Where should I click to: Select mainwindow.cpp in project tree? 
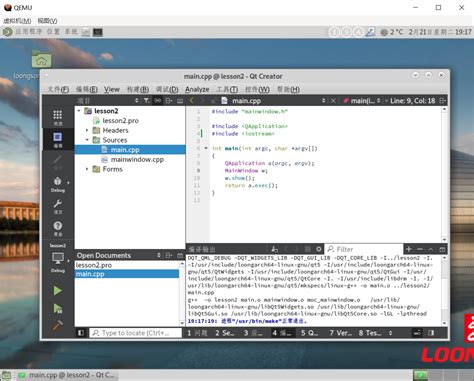pos(137,160)
